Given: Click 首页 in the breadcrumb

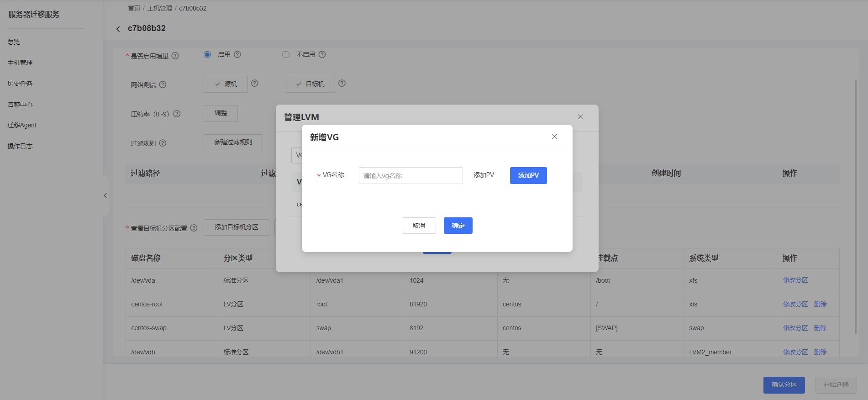Looking at the screenshot, I should coord(134,8).
